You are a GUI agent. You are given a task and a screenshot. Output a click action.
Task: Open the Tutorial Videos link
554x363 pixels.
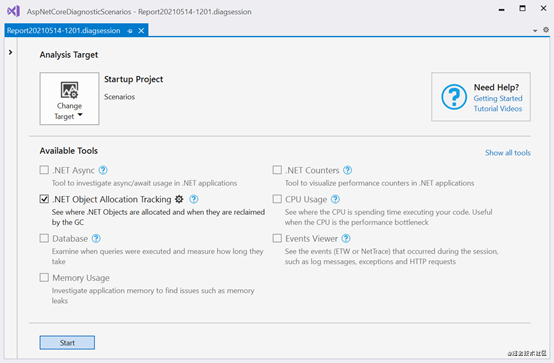click(x=497, y=109)
